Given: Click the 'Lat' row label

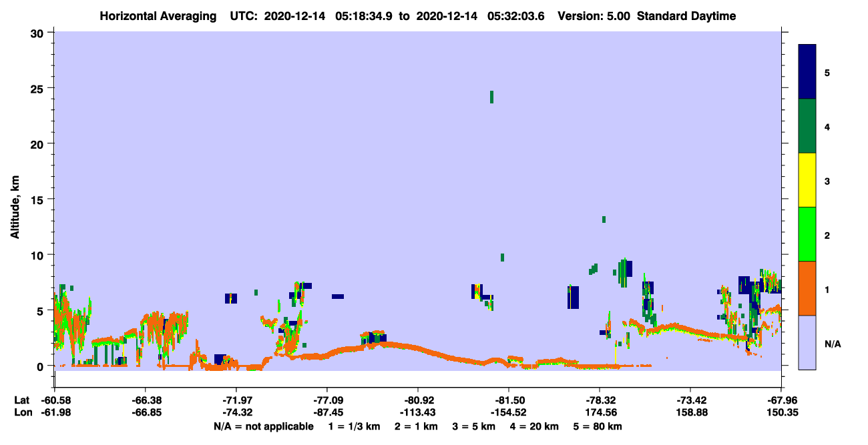Looking at the screenshot, I should pyautogui.click(x=21, y=400).
